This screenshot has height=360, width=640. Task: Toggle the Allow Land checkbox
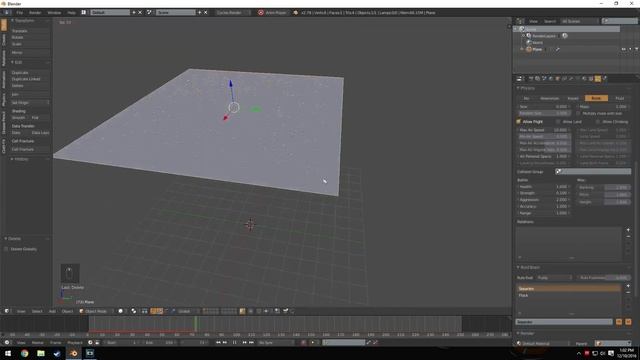[x=558, y=122]
